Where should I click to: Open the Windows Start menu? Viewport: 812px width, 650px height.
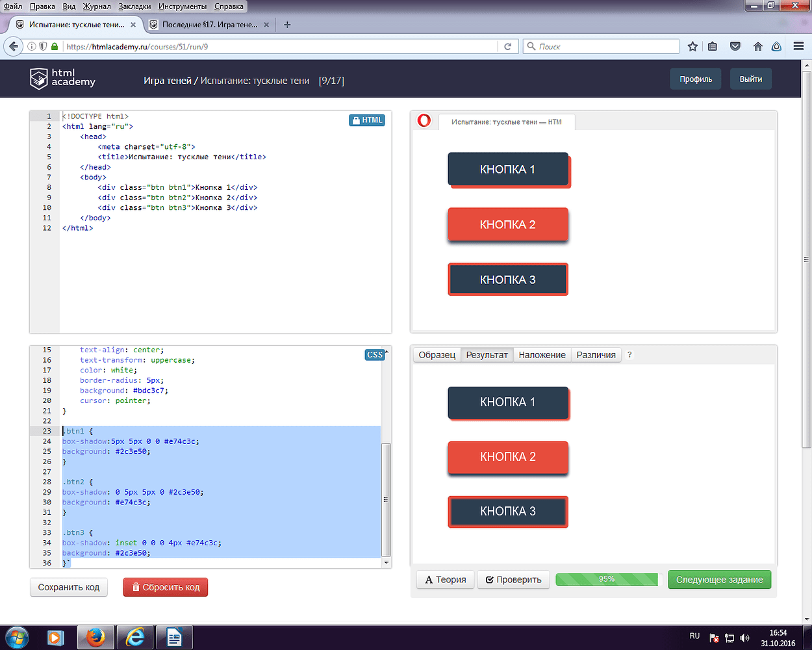16,638
